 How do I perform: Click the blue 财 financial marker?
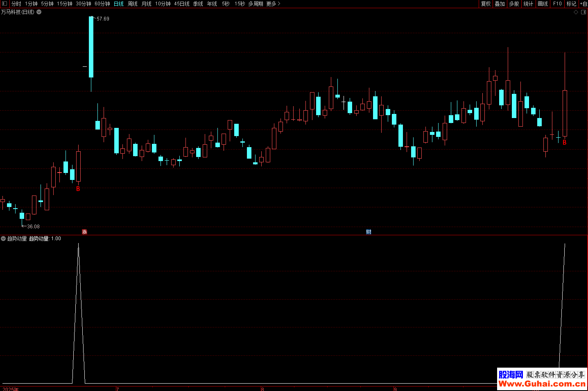pos(369,232)
